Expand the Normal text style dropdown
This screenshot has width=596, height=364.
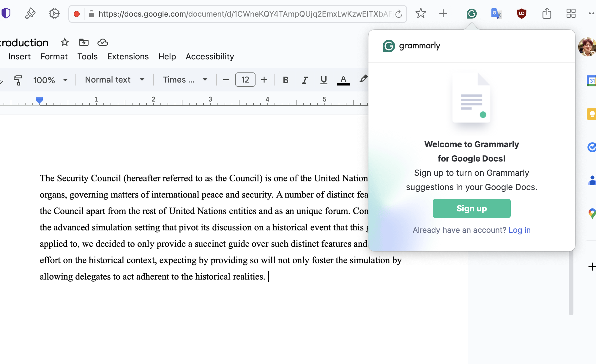click(x=115, y=80)
